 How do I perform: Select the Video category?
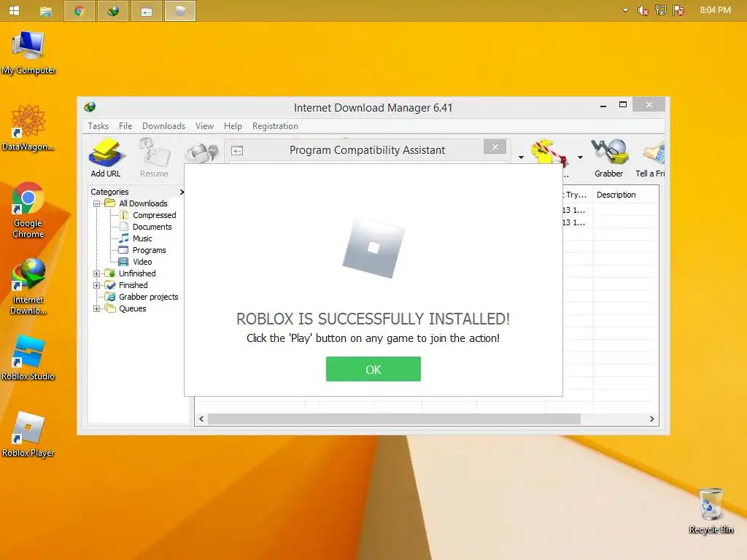coord(142,262)
